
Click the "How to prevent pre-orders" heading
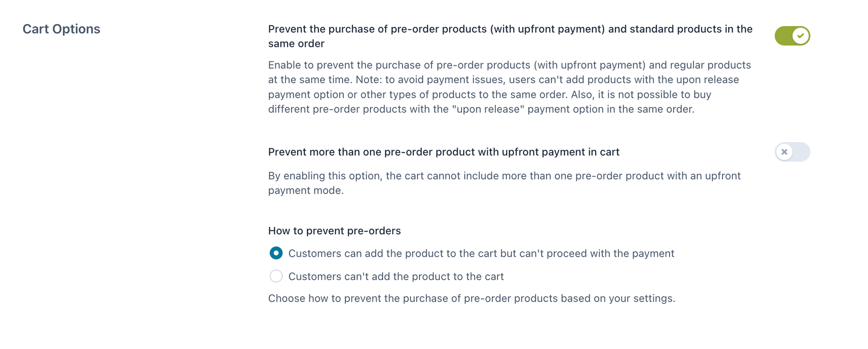point(334,231)
